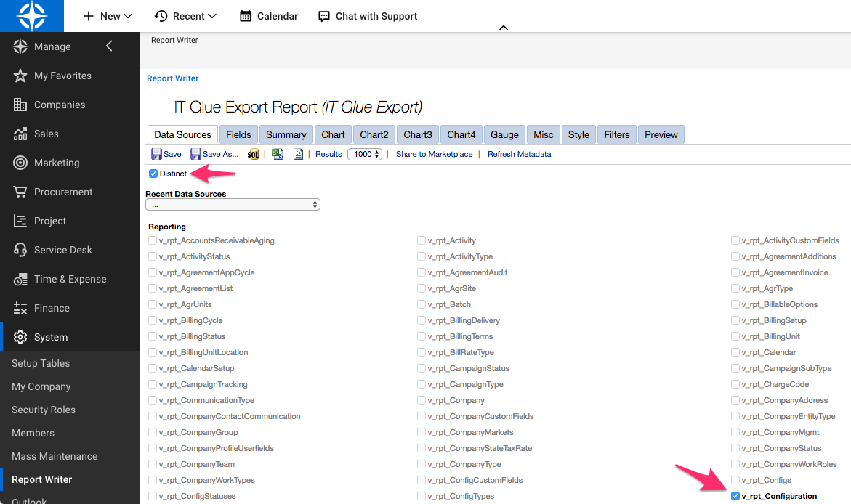851x504 pixels.
Task: Click the document export icon after Excel
Action: click(x=297, y=154)
